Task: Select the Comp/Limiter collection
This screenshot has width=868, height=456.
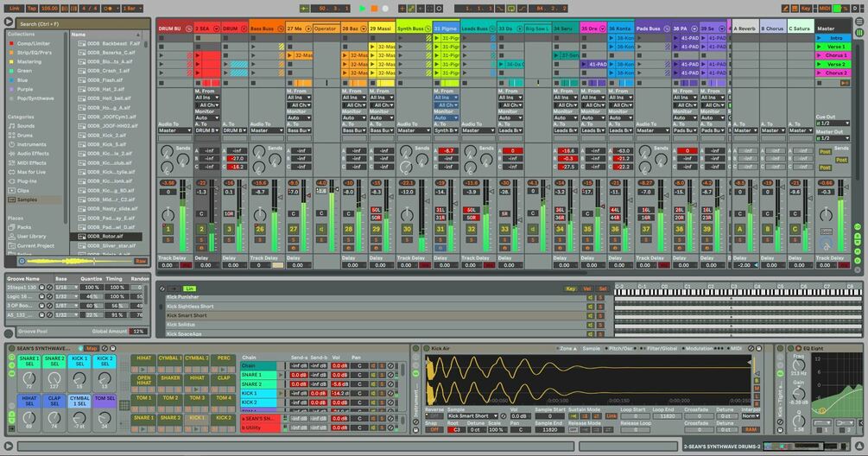Action: [x=33, y=43]
